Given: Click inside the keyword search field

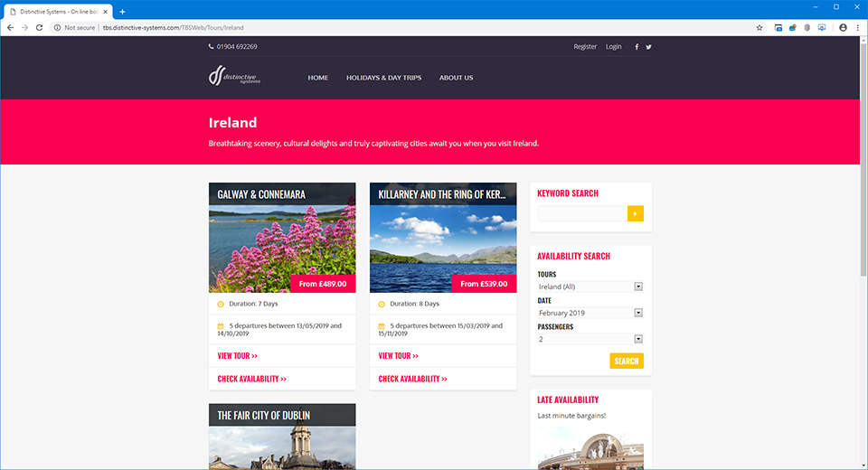Looking at the screenshot, I should [x=582, y=213].
